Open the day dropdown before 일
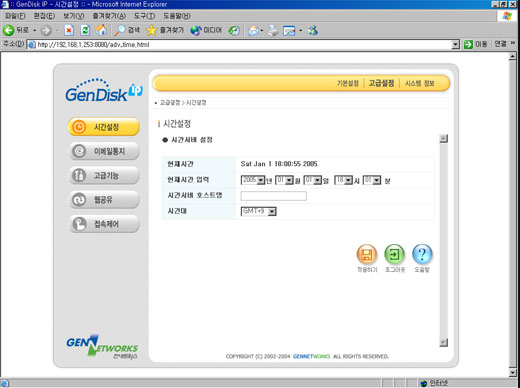The height and width of the screenshot is (388, 520). tap(313, 180)
